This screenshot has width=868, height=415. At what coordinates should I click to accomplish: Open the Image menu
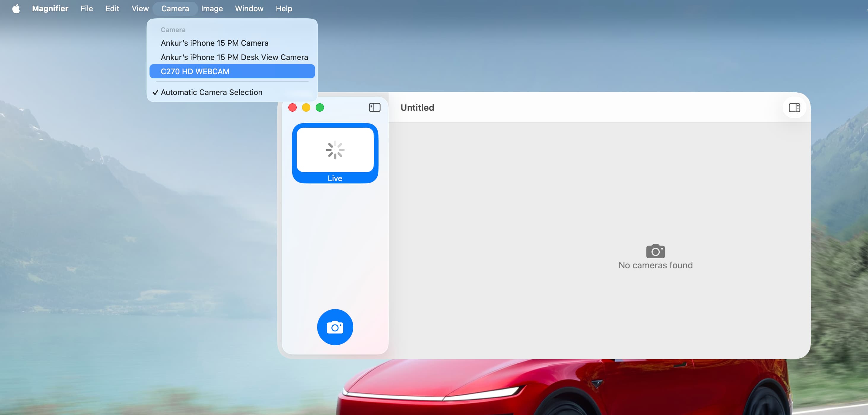(x=212, y=8)
